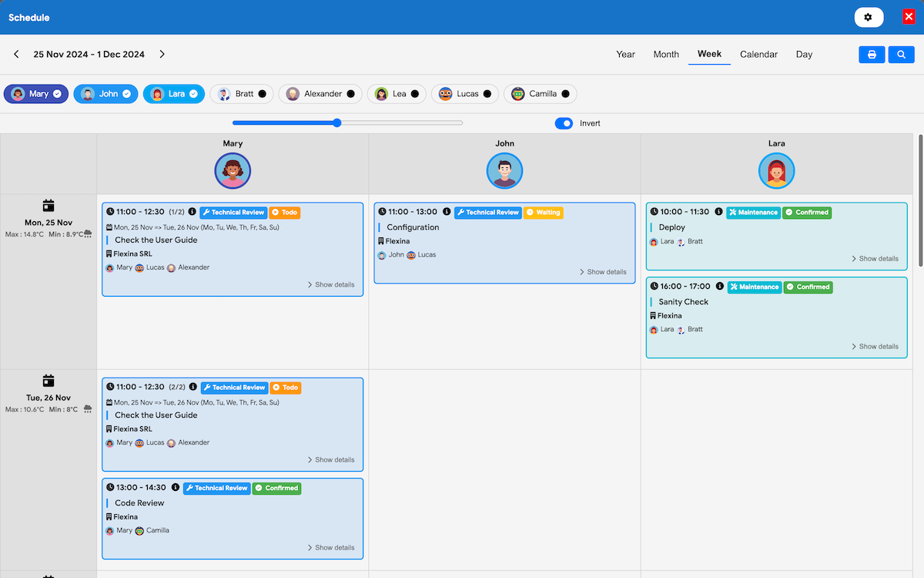
Task: Switch to the Day view tab
Action: pos(804,55)
